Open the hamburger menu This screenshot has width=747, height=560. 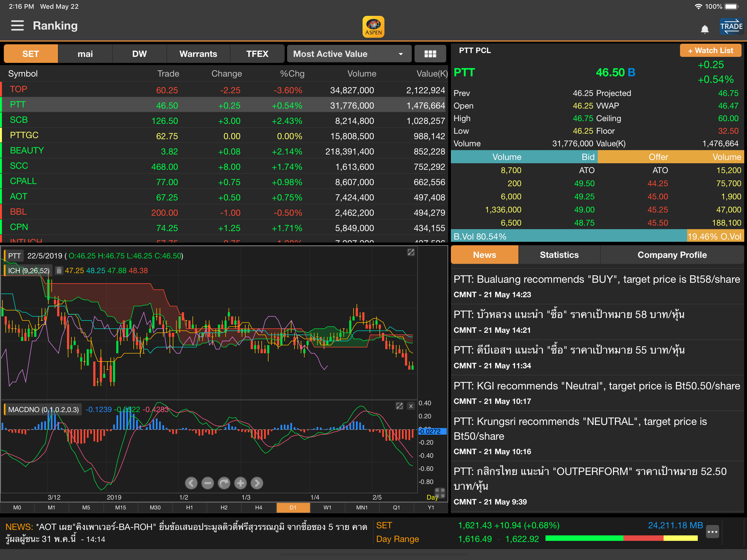(x=17, y=26)
